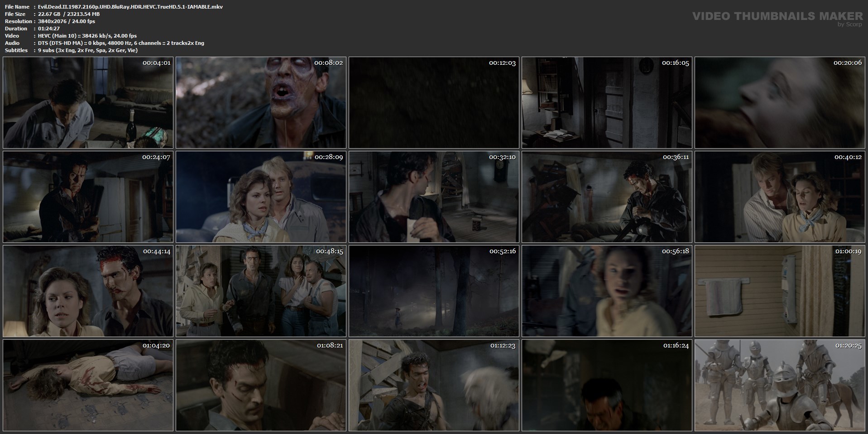Click the file name ending IAMABLE.mkv
868x434 pixels.
click(130, 7)
